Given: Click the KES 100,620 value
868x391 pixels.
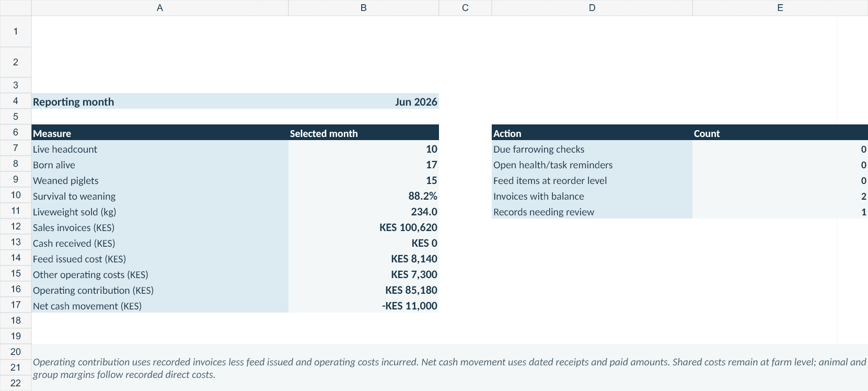Looking at the screenshot, I should [364, 226].
